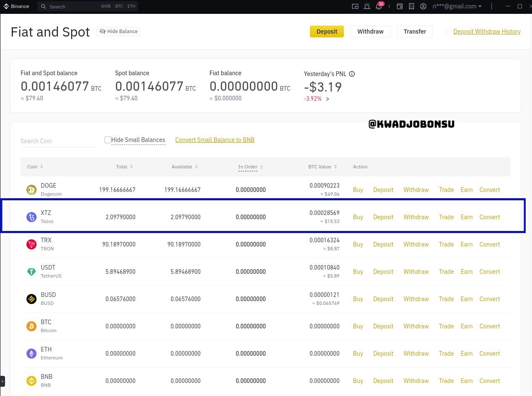Open the mini window mode icon
This screenshot has width=532, height=396.
pos(355,6)
